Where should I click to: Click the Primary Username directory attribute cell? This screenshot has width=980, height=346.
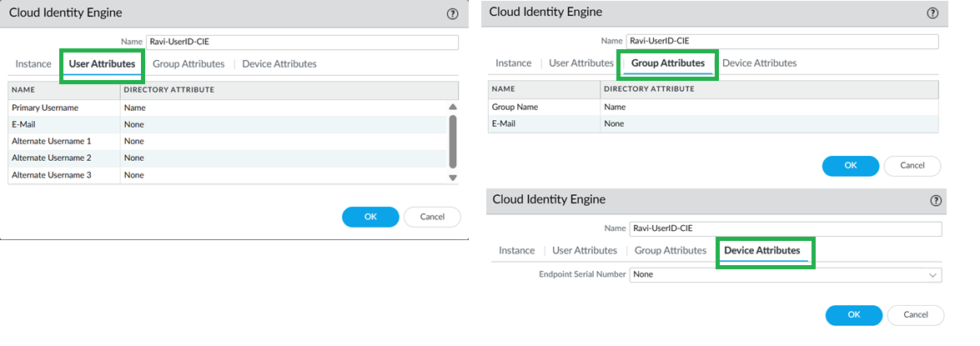[x=284, y=108]
